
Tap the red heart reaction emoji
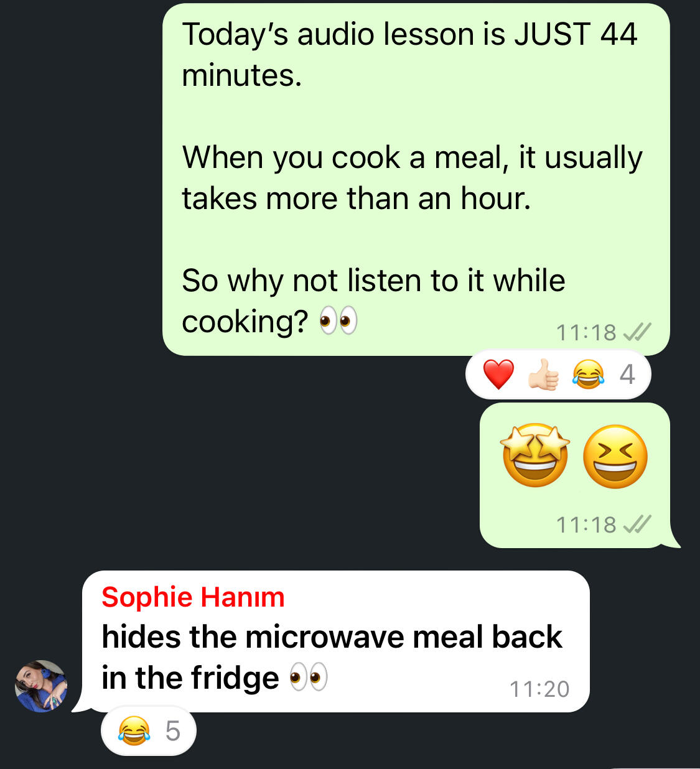(498, 375)
